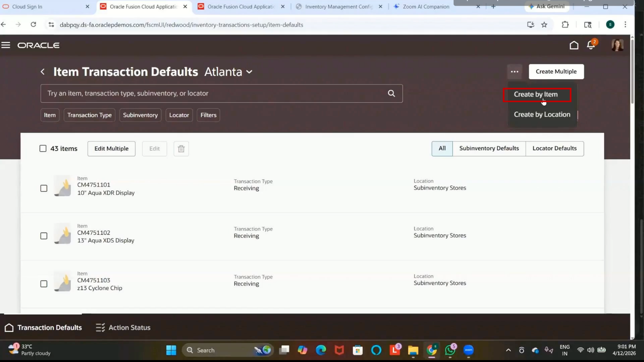This screenshot has width=644, height=362.
Task: Click the Create Multiple button
Action: pos(556,71)
